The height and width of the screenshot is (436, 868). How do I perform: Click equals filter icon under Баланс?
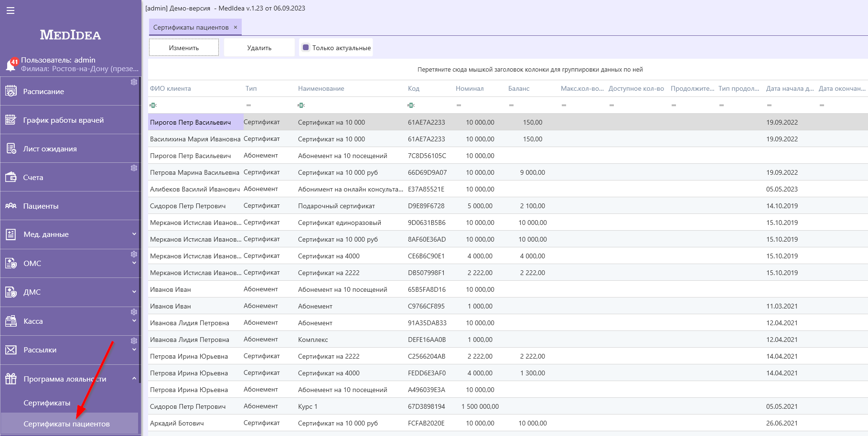tap(511, 105)
